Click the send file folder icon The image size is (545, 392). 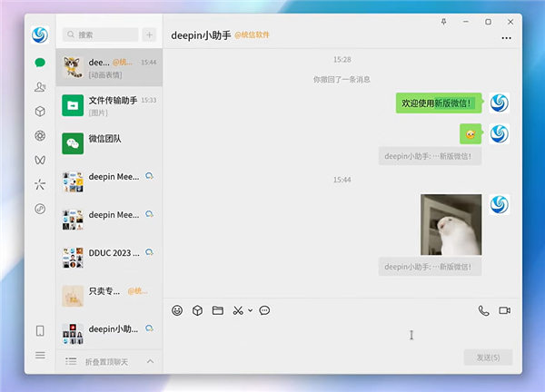pyautogui.click(x=218, y=310)
